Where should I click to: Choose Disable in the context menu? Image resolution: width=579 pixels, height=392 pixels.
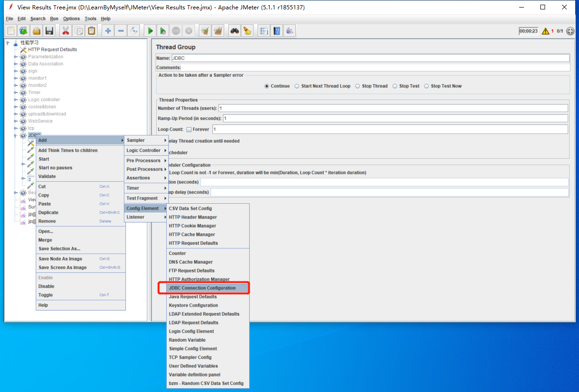tap(81, 286)
